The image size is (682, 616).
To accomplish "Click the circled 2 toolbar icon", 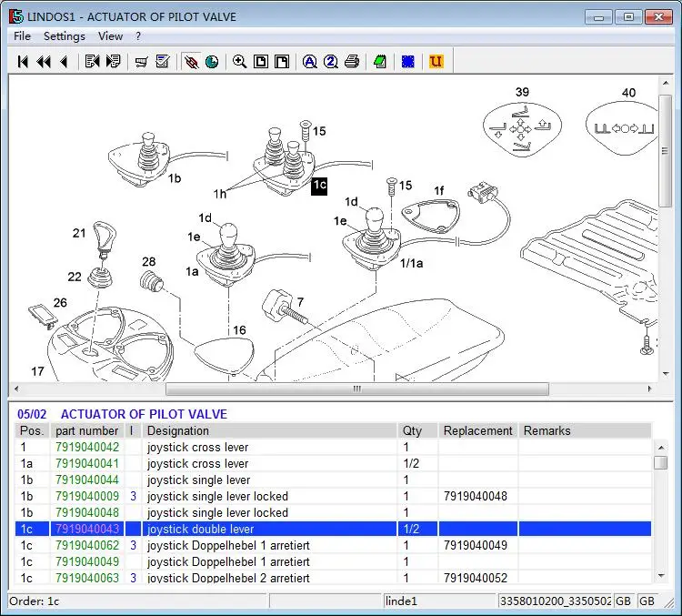I will tap(330, 61).
